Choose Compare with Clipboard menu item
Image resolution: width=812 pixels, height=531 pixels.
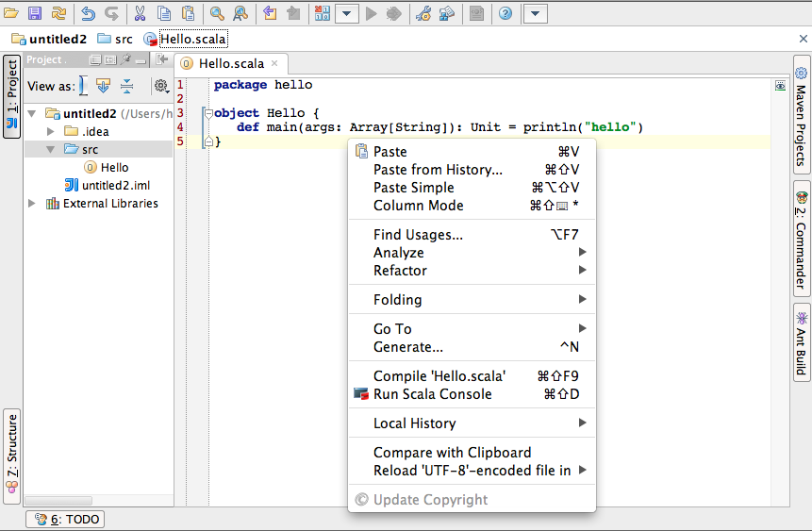click(472, 453)
